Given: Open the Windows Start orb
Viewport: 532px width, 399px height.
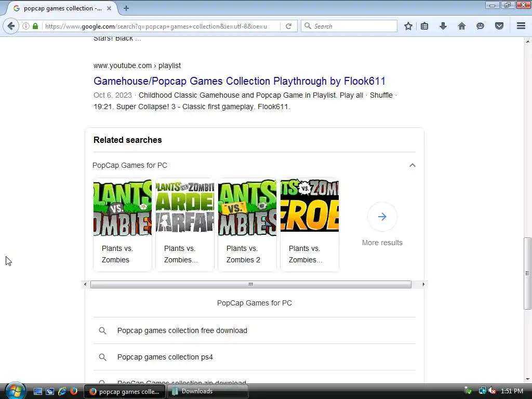Looking at the screenshot, I should [15, 391].
